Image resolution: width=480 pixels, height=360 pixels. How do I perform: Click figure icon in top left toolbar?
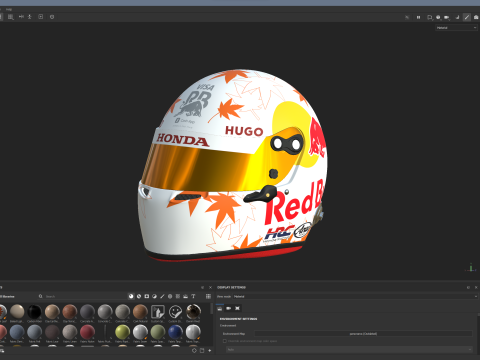(30, 16)
